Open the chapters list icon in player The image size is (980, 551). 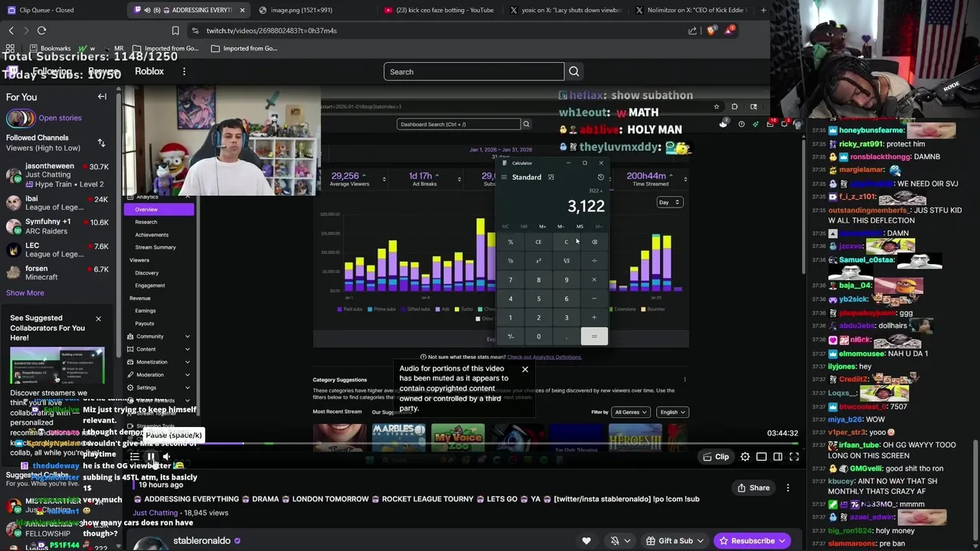point(134,457)
